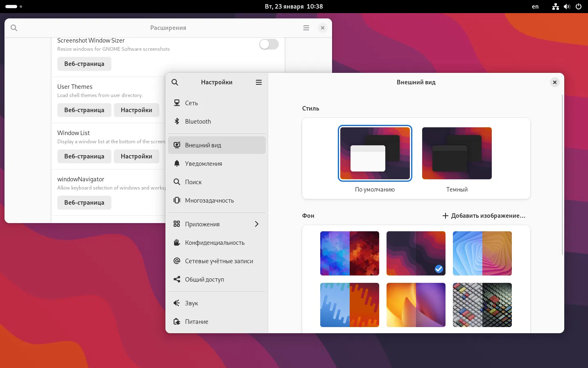Choose the selected dark red waves wallpaper
This screenshot has height=368, width=588.
click(416, 253)
